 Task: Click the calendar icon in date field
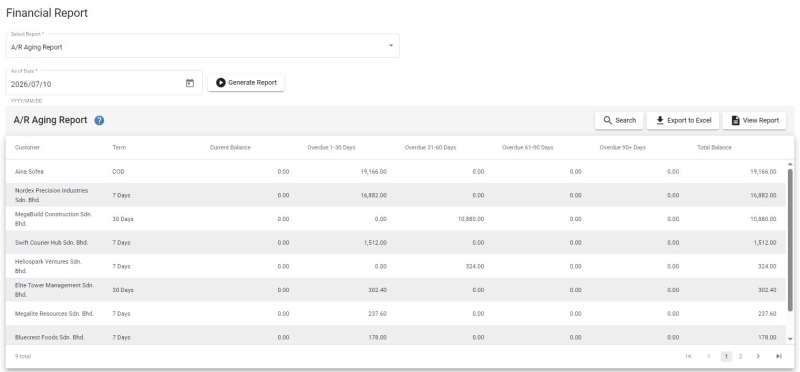point(190,83)
